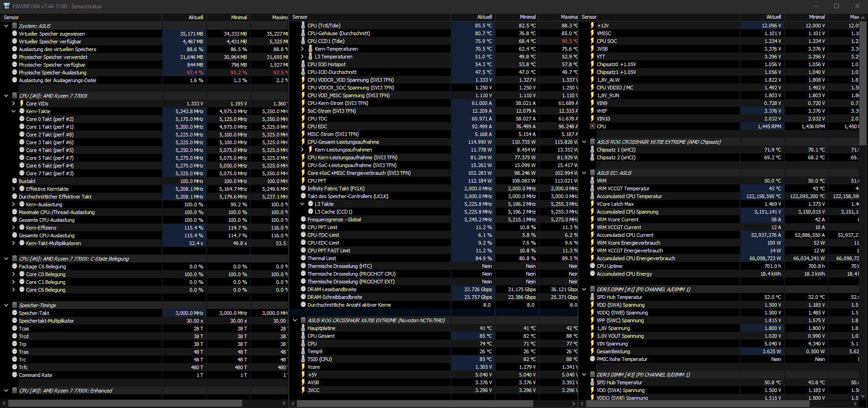
Task: Select the CPU CCD1 (Tdie) row
Action: (x=434, y=41)
